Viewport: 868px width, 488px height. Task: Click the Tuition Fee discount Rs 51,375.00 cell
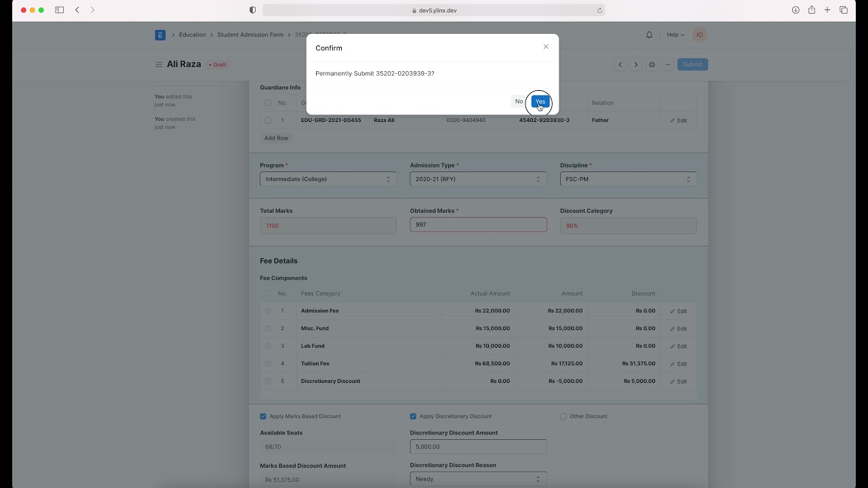pos(623,363)
